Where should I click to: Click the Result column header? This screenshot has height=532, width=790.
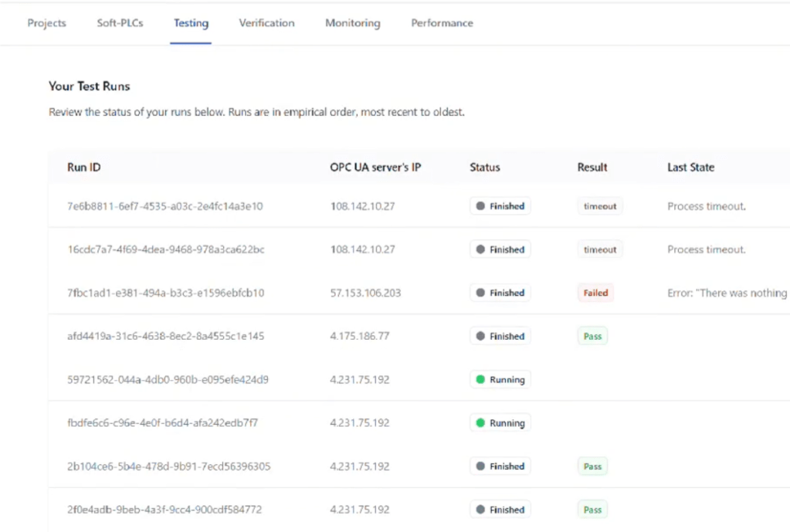click(x=592, y=168)
